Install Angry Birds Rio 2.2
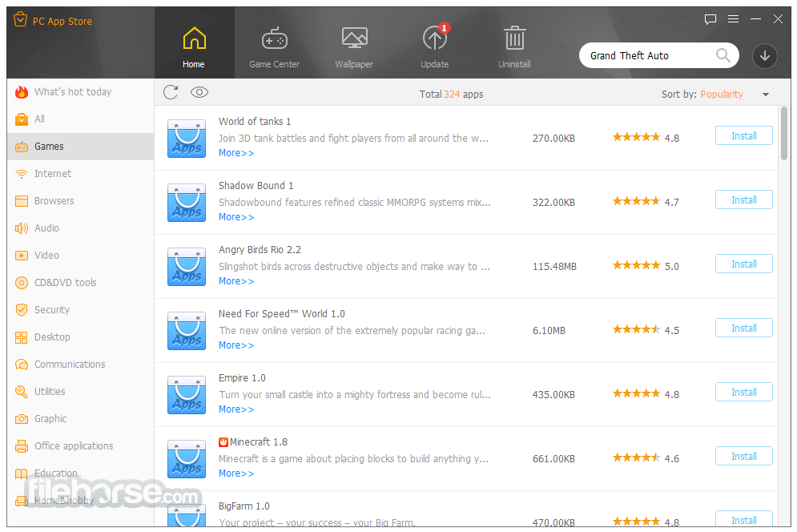The width and height of the screenshot is (797, 532). click(x=743, y=264)
